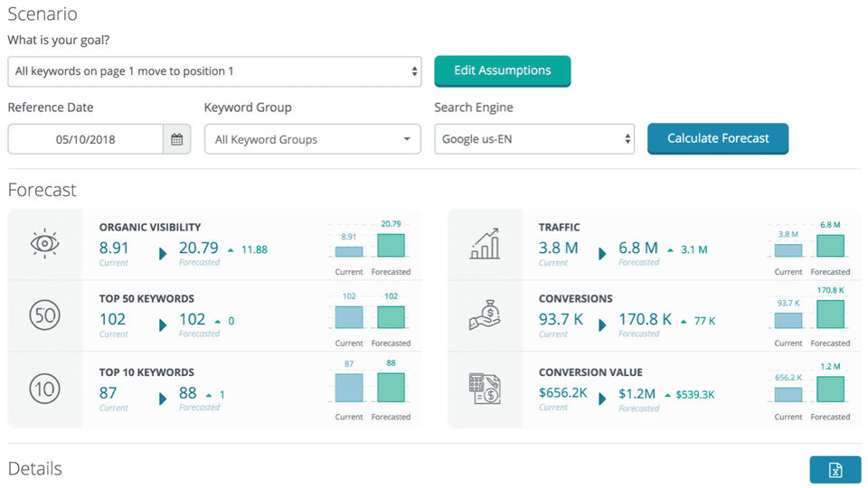The image size is (868, 488).
Task: Click the Calculate Forecast button
Action: (718, 138)
